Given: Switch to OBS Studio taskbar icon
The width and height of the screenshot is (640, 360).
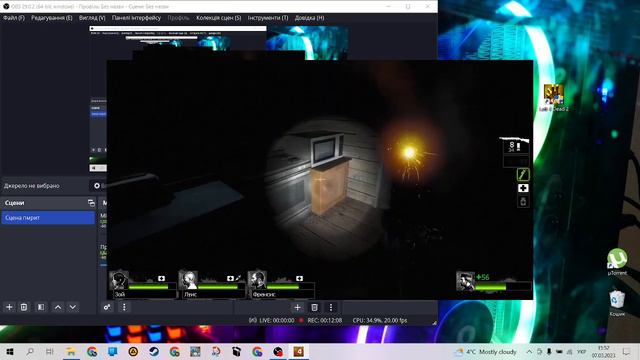Looking at the screenshot, I should [278, 351].
